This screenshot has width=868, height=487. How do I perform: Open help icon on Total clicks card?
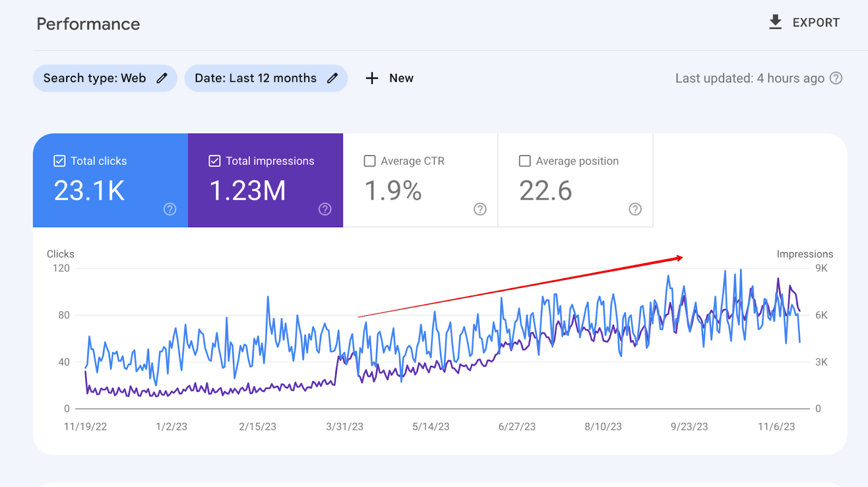point(170,209)
